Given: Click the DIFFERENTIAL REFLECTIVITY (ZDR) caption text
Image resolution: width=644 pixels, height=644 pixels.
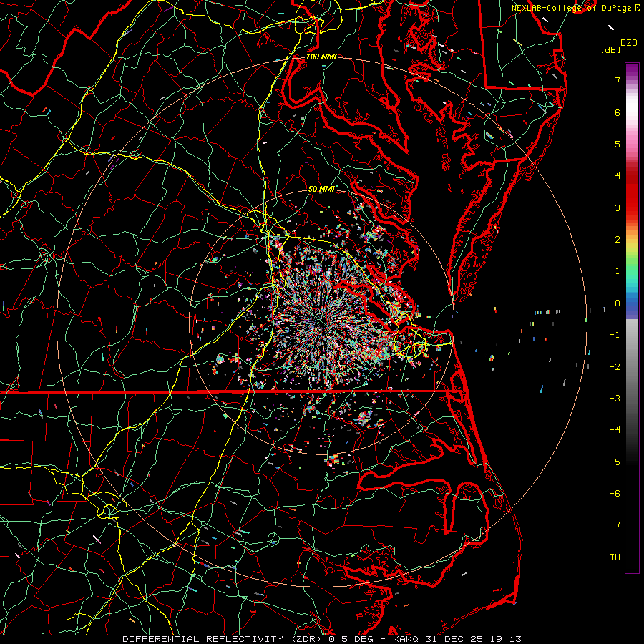Looking at the screenshot, I should tap(223, 639).
